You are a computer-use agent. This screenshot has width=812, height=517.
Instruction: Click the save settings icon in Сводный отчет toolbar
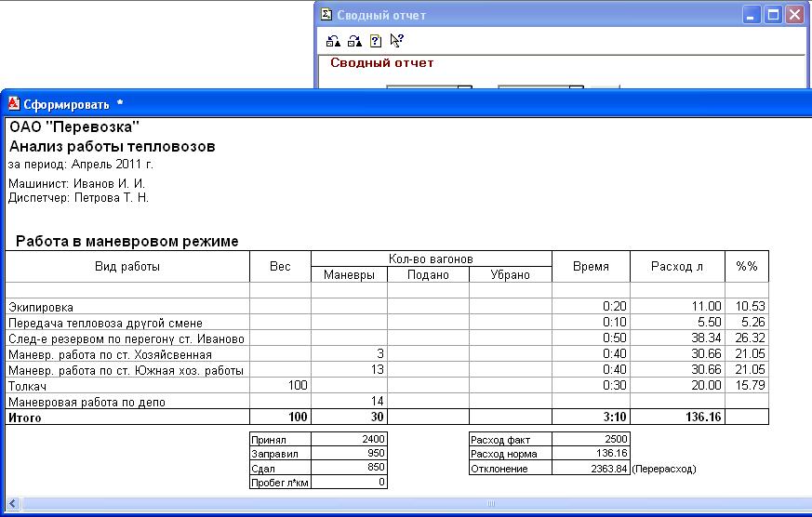(x=354, y=41)
